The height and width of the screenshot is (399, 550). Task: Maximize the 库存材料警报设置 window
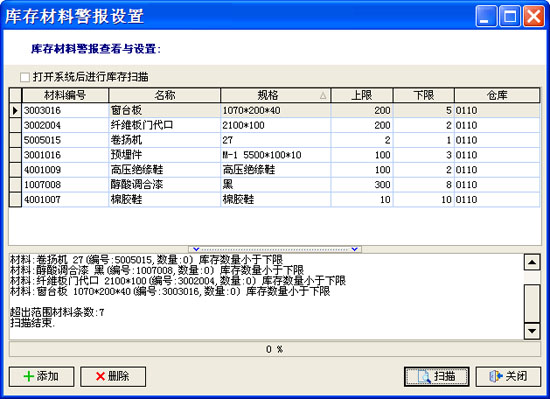(x=510, y=16)
